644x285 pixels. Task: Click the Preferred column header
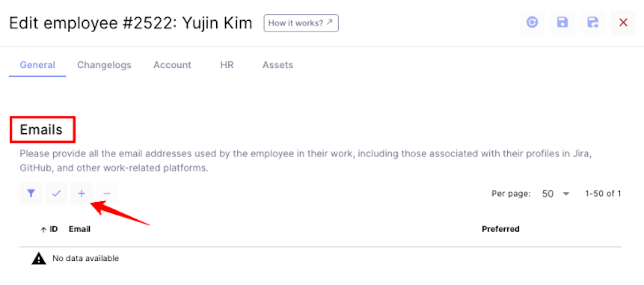[x=501, y=229]
